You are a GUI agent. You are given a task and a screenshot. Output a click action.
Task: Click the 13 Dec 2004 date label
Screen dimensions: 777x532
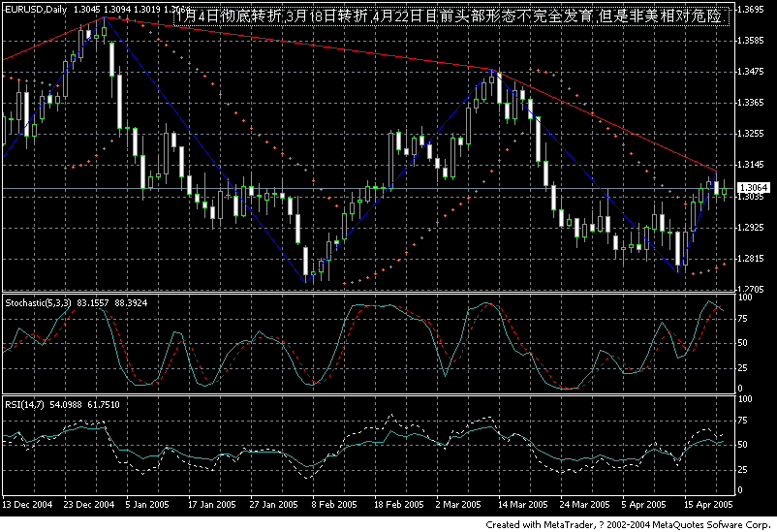point(27,504)
